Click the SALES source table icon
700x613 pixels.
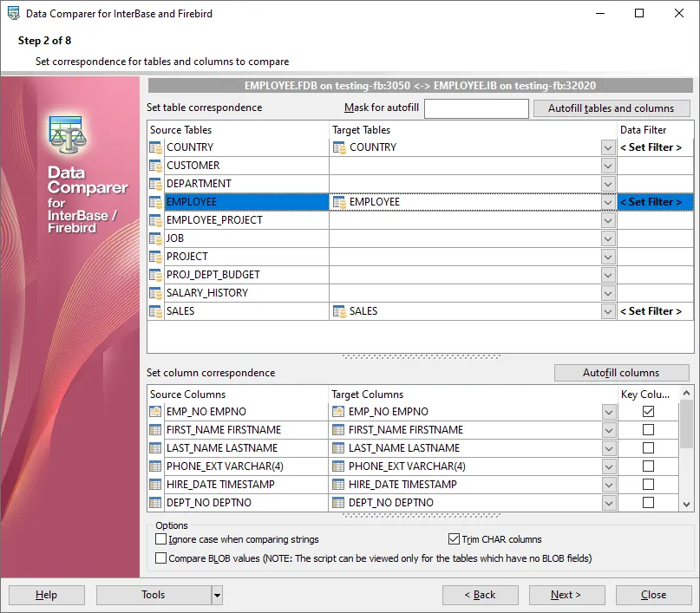click(x=156, y=311)
